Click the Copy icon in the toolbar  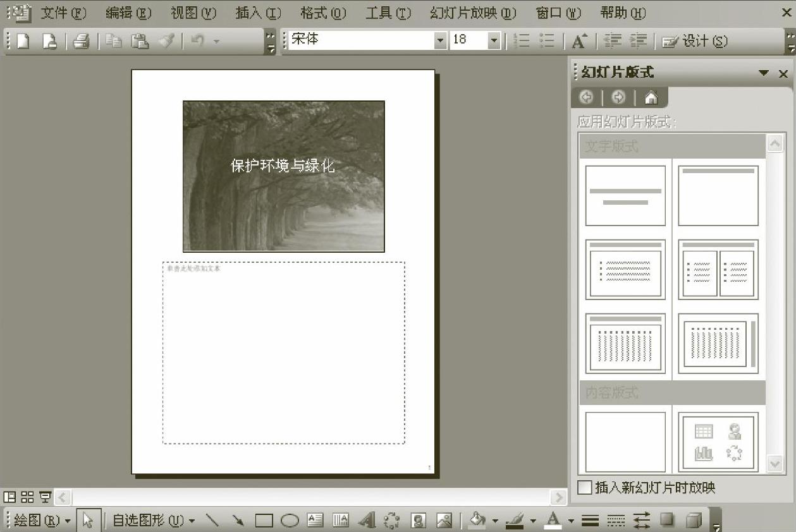114,41
